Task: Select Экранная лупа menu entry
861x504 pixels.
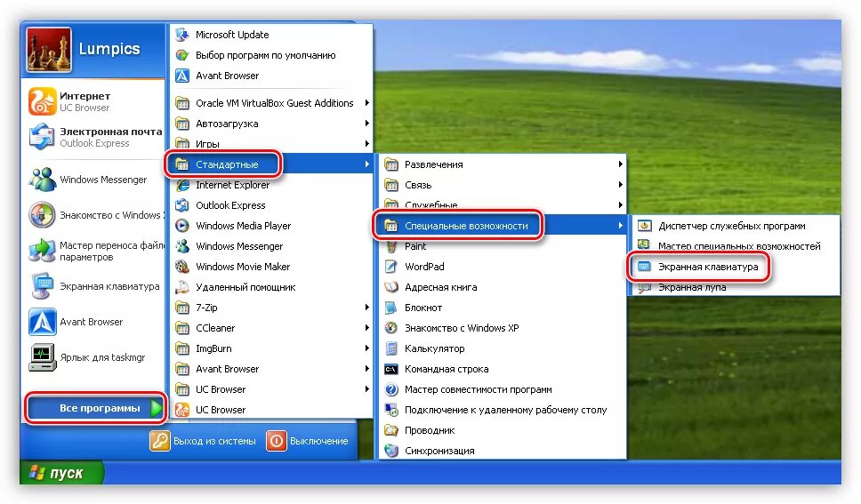Action: click(735, 287)
